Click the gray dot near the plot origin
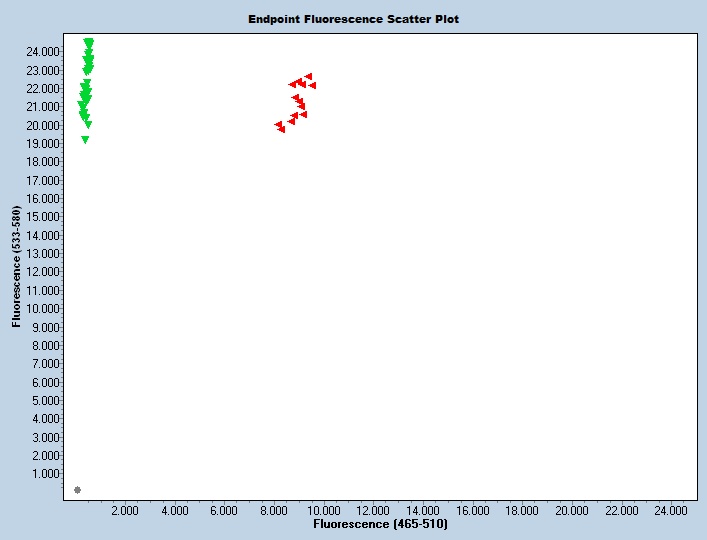Image resolution: width=707 pixels, height=540 pixels. 77,490
